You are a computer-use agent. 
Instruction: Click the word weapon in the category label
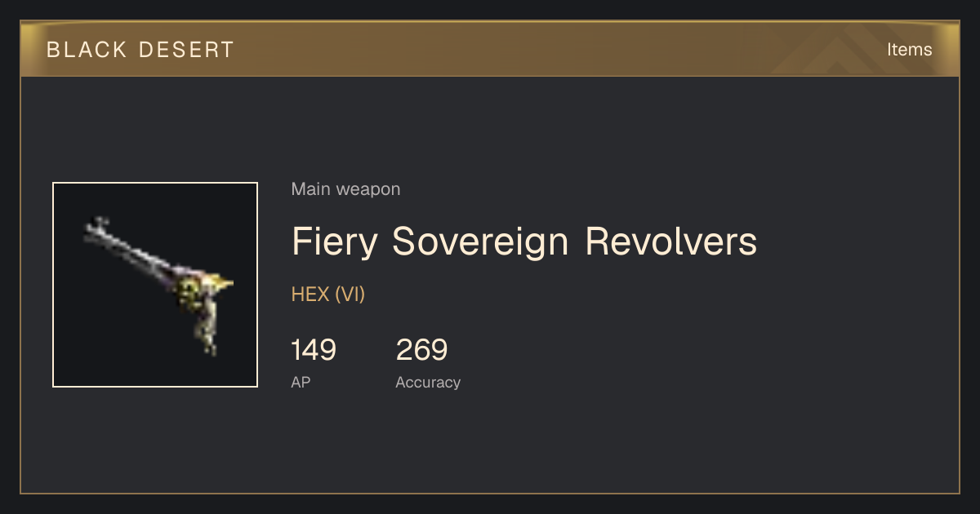(368, 189)
